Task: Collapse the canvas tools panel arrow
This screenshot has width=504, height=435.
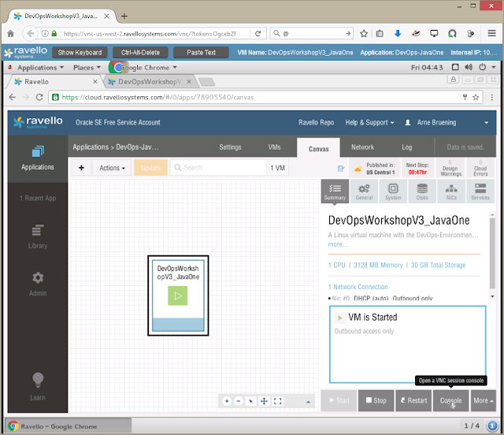Action: [308, 402]
